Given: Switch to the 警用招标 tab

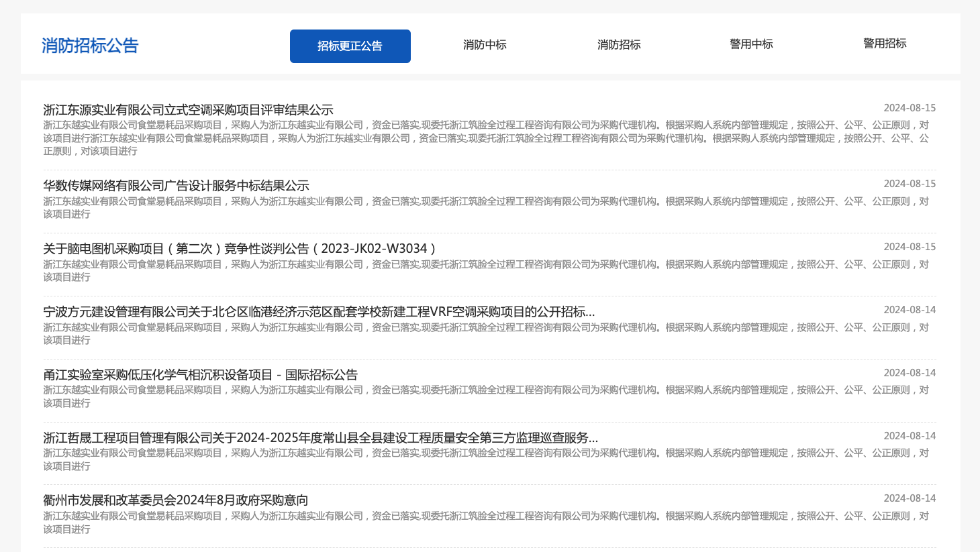Looking at the screenshot, I should [885, 44].
